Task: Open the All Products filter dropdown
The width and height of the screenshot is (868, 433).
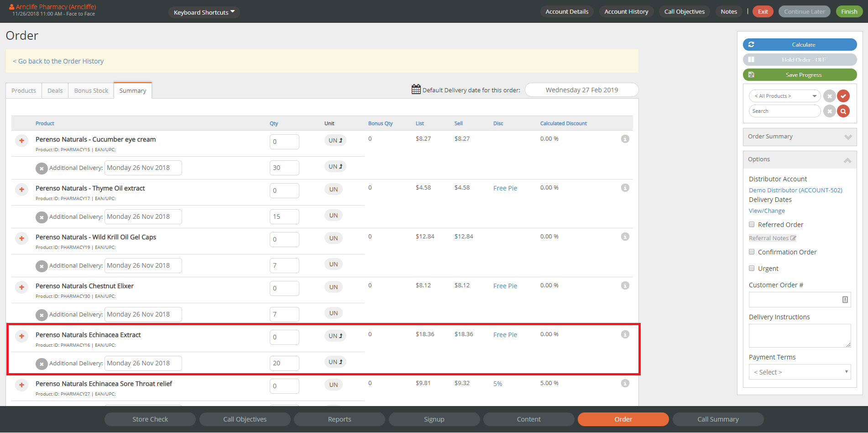Action: tap(784, 96)
